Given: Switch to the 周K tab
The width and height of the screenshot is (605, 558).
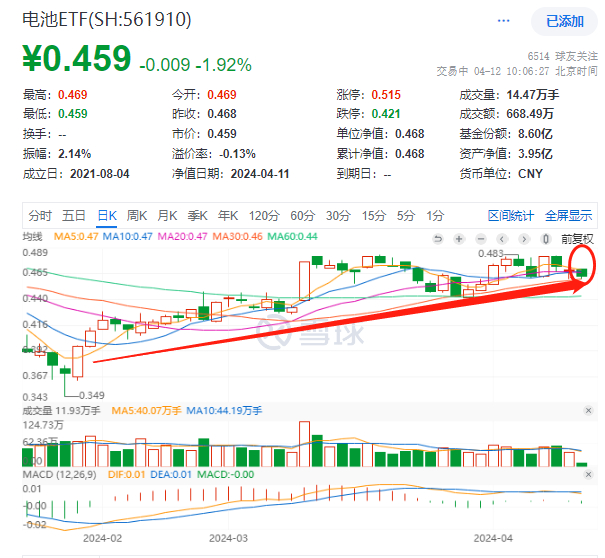Looking at the screenshot, I should 137,215.
